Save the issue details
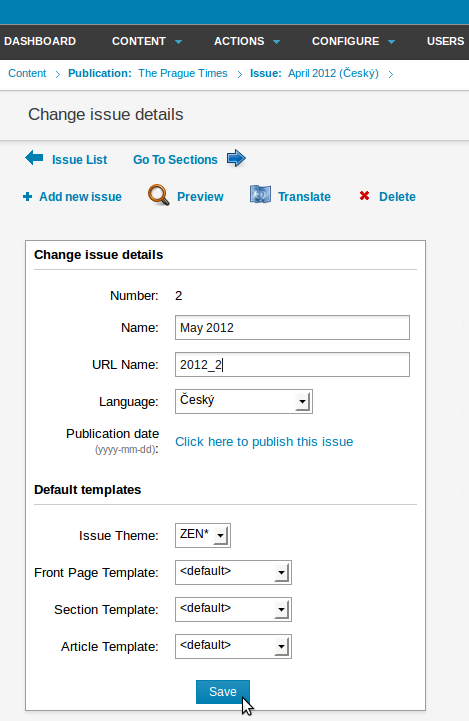The height and width of the screenshot is (721, 469). tap(223, 692)
